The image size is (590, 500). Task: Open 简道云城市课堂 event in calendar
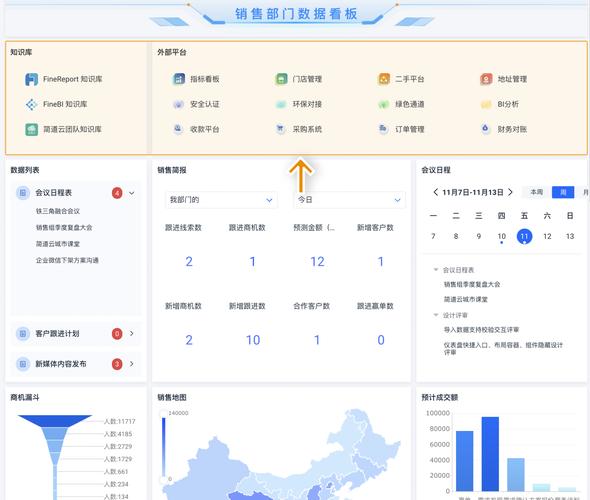(466, 299)
